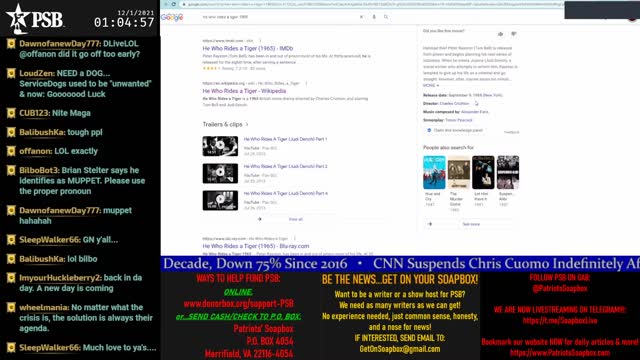Clear the Google search box text
The width and height of the screenshot is (640, 360).
pos(361,17)
